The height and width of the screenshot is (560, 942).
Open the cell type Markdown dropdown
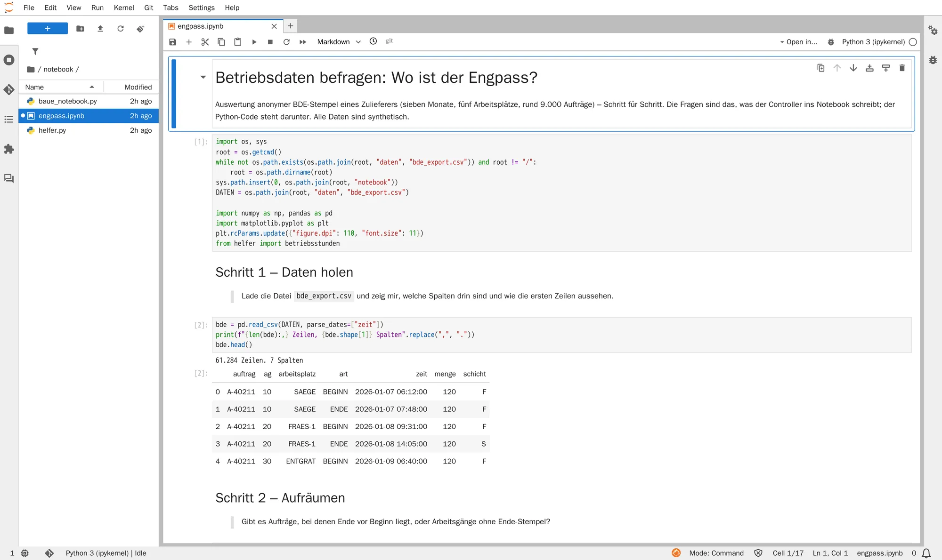point(339,42)
